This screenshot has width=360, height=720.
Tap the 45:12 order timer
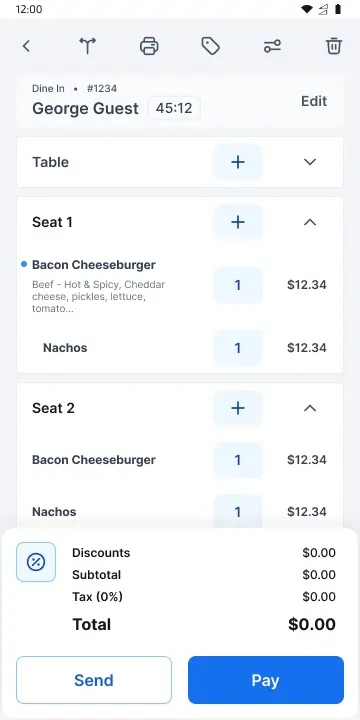[174, 108]
